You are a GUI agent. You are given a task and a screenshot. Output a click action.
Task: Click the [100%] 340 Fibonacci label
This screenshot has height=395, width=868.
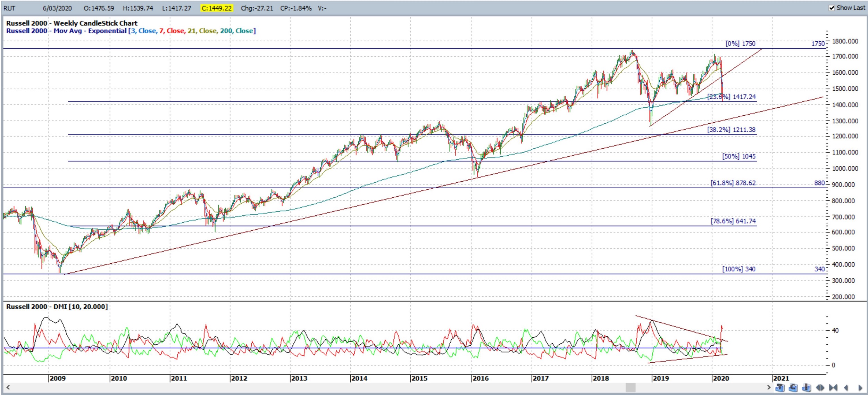[739, 269]
